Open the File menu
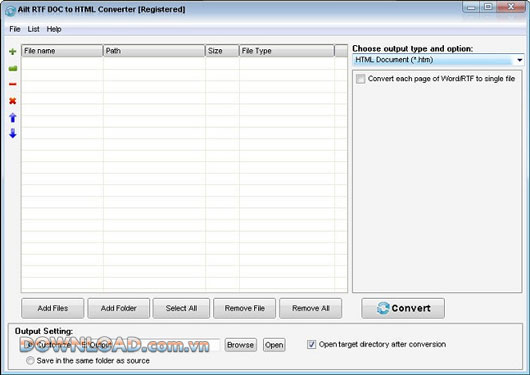 15,29
